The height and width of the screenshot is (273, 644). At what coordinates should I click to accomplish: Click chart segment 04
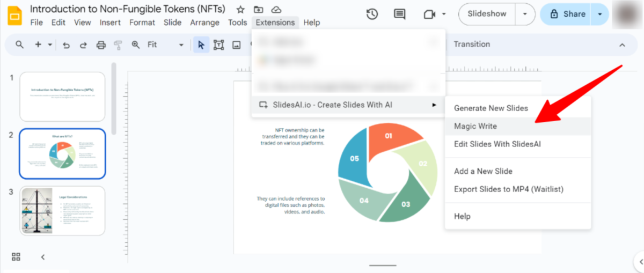[x=363, y=201]
